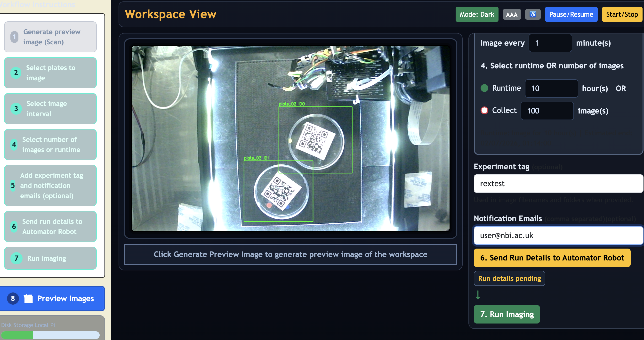Click the AAA contrast button
The height and width of the screenshot is (340, 644).
tap(512, 15)
